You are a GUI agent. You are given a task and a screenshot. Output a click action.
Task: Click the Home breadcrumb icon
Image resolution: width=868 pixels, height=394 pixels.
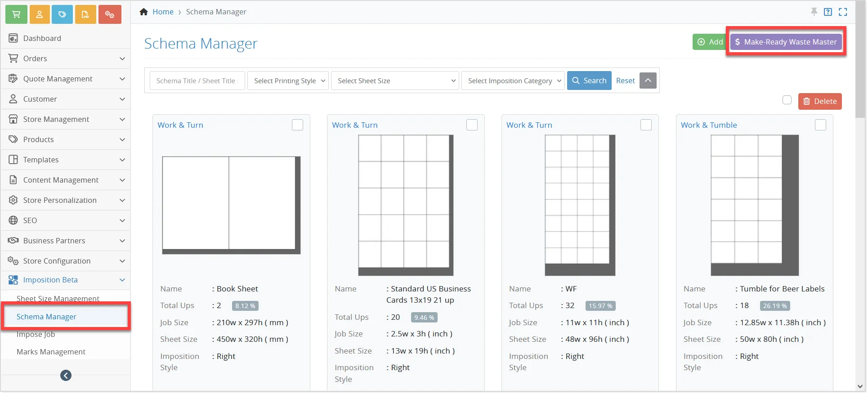click(144, 12)
